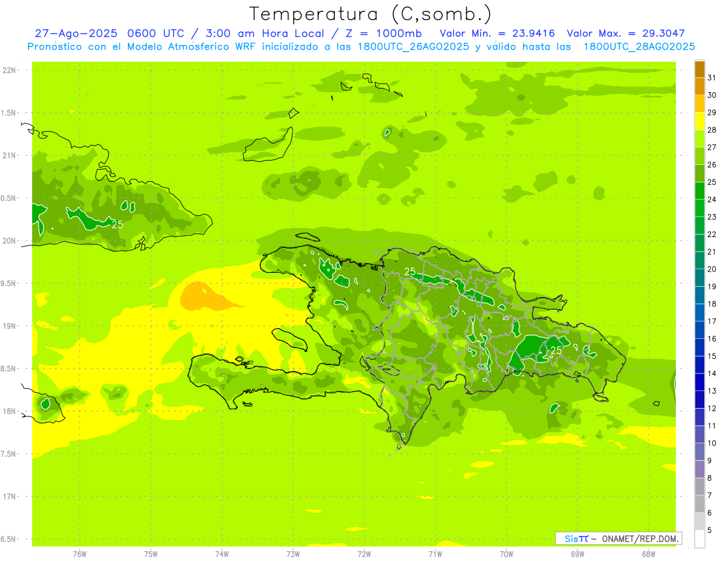Click the "25" contour label in northern Dominican Republic
The width and height of the screenshot is (728, 562).
tap(410, 272)
